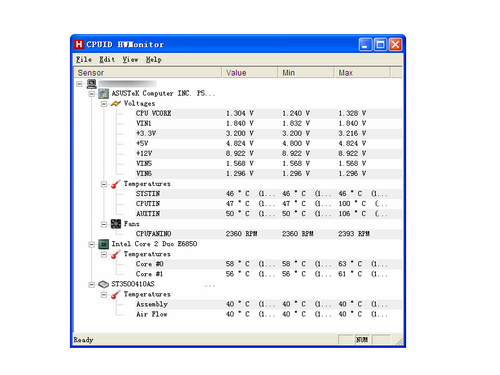Click the Sensor column header
Viewport: 500px width, 375px height.
(148, 73)
